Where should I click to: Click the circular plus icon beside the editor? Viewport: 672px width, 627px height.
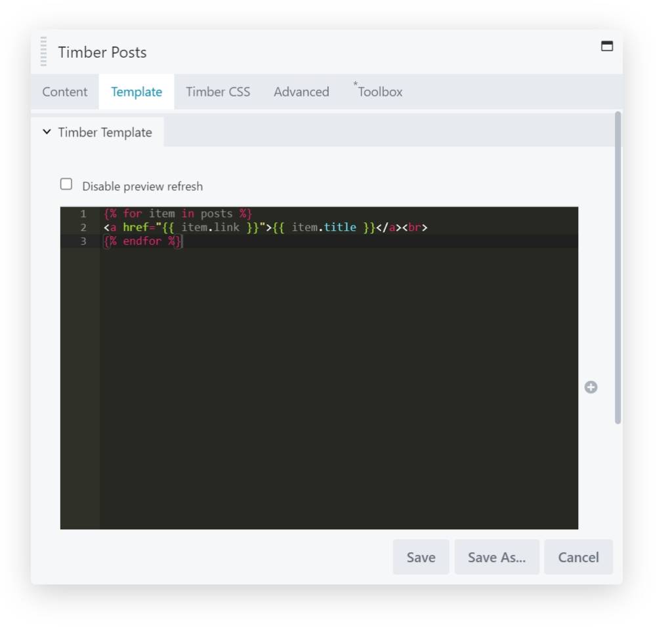[x=590, y=387]
